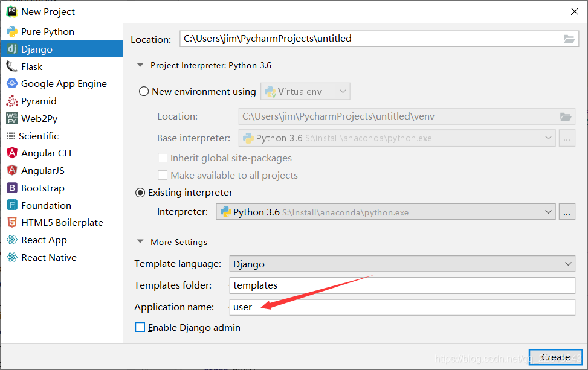Open the Base interpreter dropdown
Viewport: 588px width, 370px height.
pos(397,138)
